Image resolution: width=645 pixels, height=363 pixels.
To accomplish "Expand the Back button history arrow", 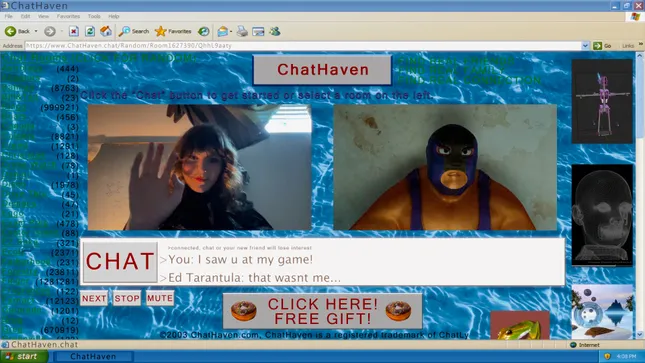I will coord(36,31).
